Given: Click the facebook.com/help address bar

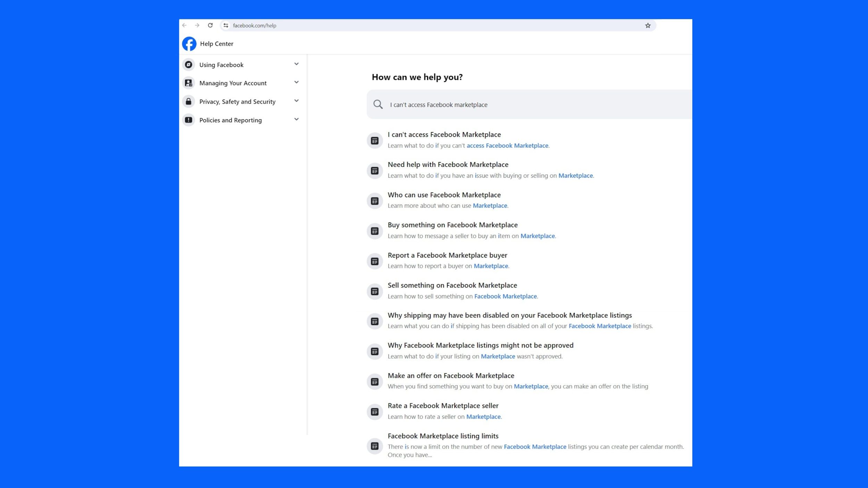Looking at the screenshot, I should click(437, 25).
